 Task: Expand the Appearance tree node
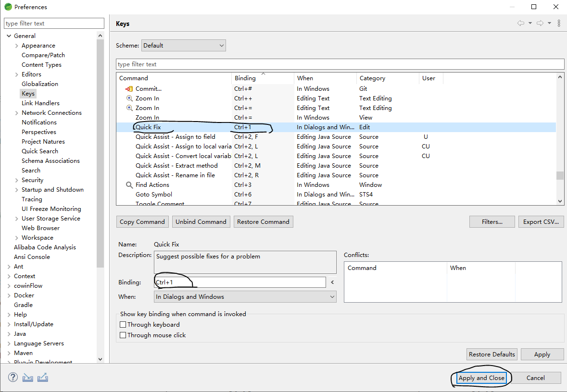coord(17,46)
